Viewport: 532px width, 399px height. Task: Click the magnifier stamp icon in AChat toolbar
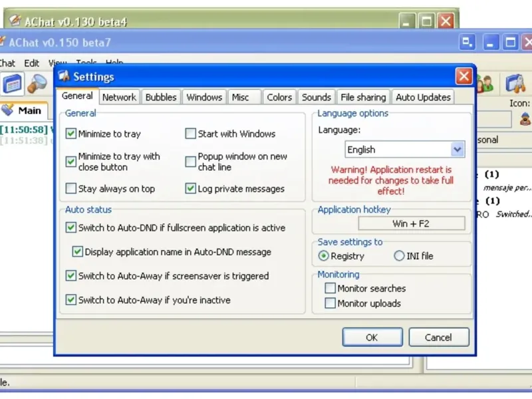tap(37, 84)
